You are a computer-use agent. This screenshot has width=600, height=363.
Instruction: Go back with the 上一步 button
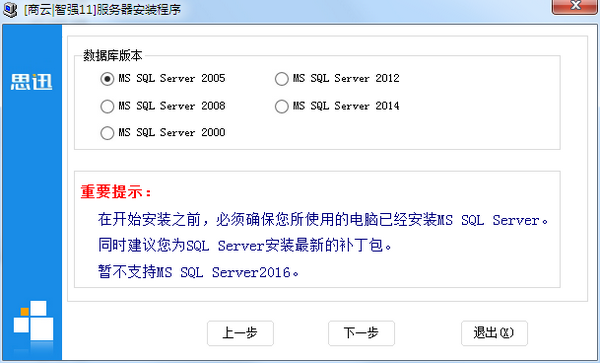(x=240, y=333)
